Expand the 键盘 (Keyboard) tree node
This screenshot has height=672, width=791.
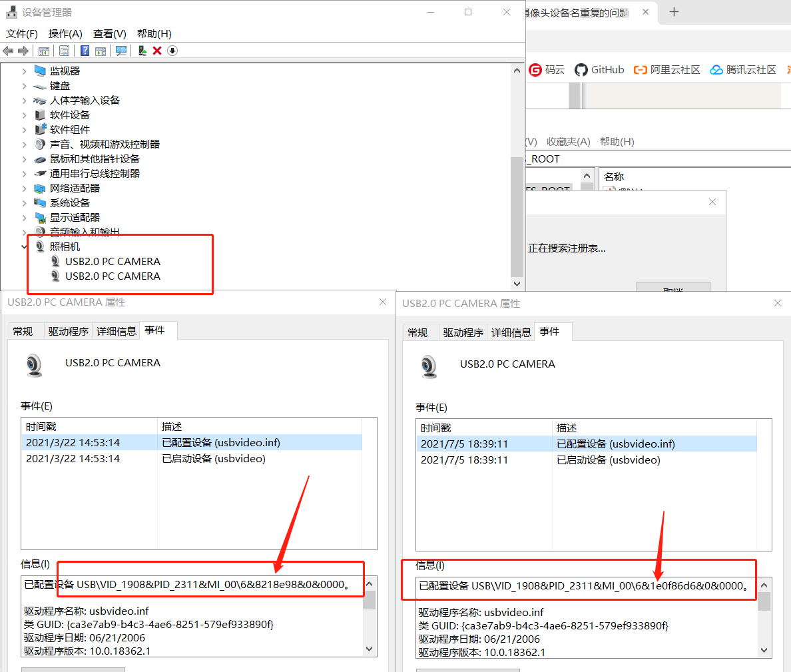pos(25,86)
